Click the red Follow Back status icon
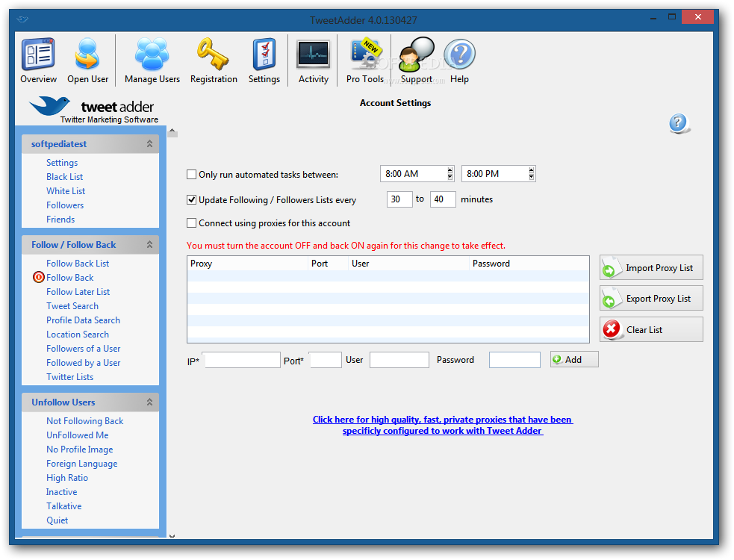Image resolution: width=734 pixels, height=560 pixels. [38, 277]
